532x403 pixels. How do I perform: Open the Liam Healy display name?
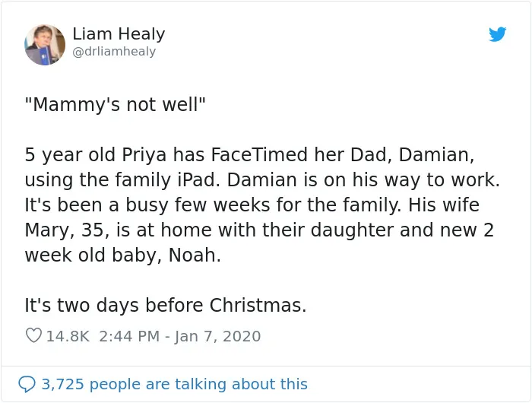119,34
